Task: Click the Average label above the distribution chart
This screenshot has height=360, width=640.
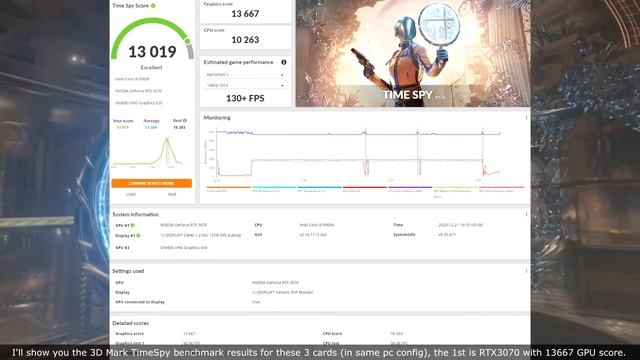Action: coord(151,121)
